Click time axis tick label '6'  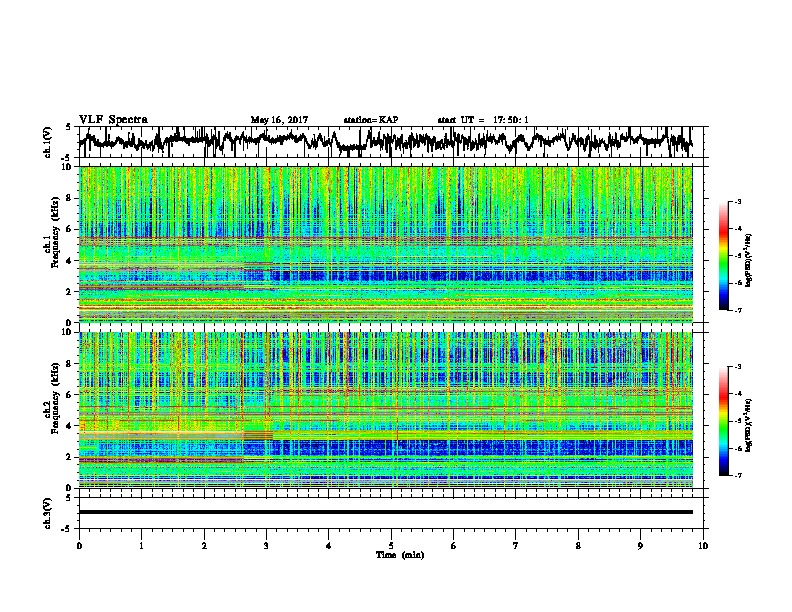click(454, 546)
